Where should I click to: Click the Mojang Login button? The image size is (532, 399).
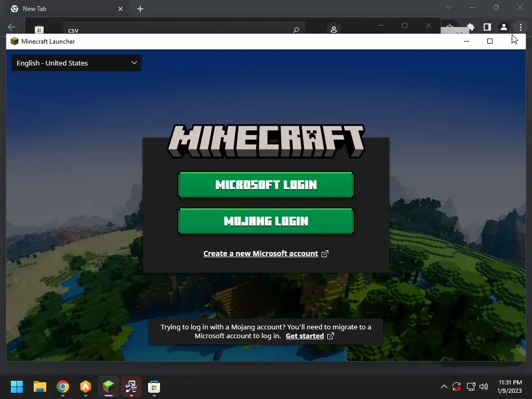(265, 221)
